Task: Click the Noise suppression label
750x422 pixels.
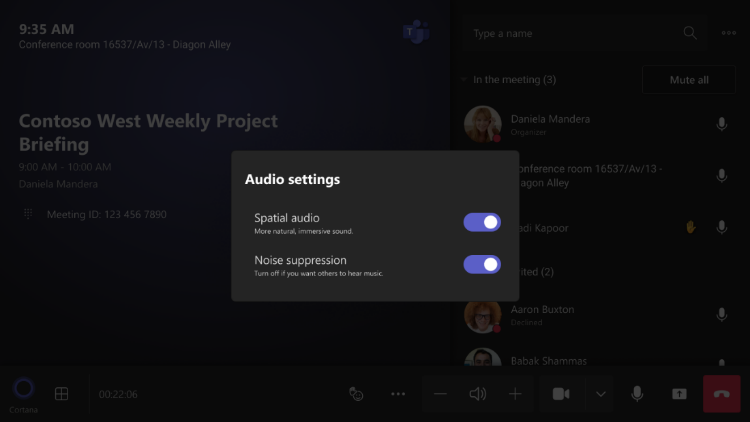Action: [x=300, y=260]
